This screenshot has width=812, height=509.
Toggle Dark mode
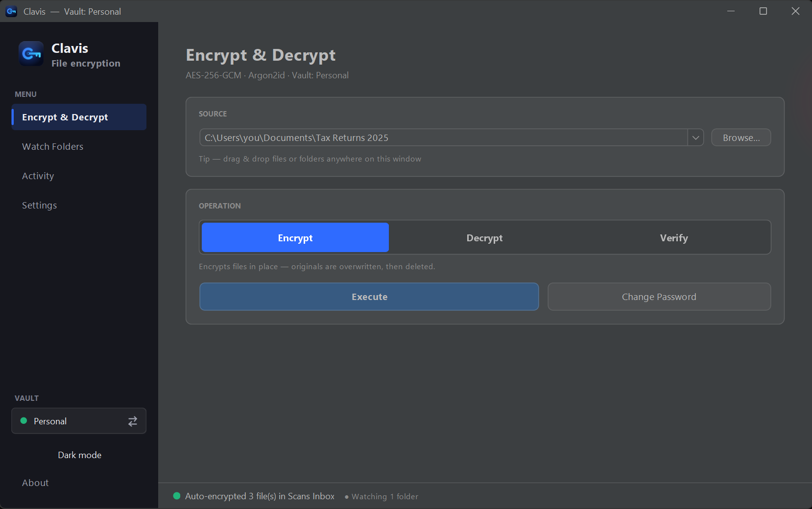click(79, 455)
